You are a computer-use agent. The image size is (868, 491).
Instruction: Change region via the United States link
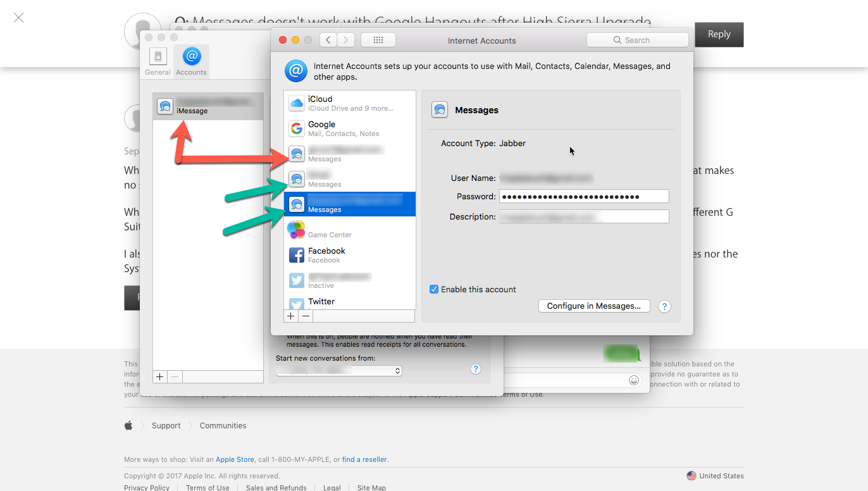click(716, 476)
